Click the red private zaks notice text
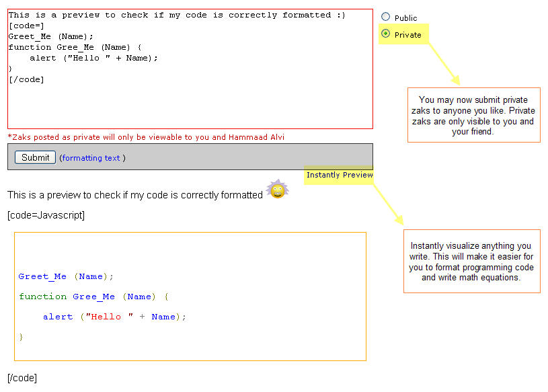Image resolution: width=548 pixels, height=392 pixels. pyautogui.click(x=146, y=137)
